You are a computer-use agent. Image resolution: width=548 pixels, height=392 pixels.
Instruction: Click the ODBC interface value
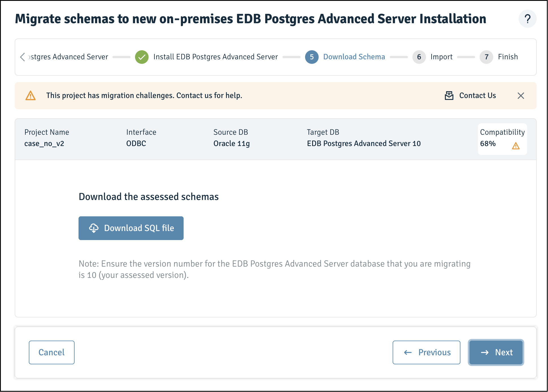[136, 144]
